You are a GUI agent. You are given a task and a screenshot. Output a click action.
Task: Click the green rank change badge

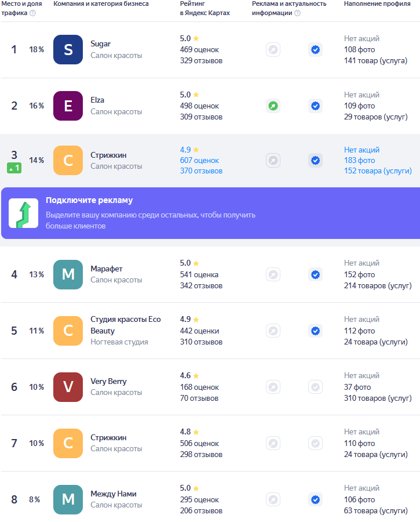pyautogui.click(x=14, y=168)
